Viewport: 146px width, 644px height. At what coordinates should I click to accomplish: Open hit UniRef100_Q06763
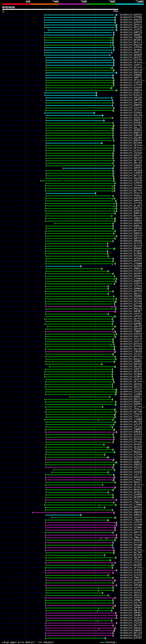click(131, 15)
